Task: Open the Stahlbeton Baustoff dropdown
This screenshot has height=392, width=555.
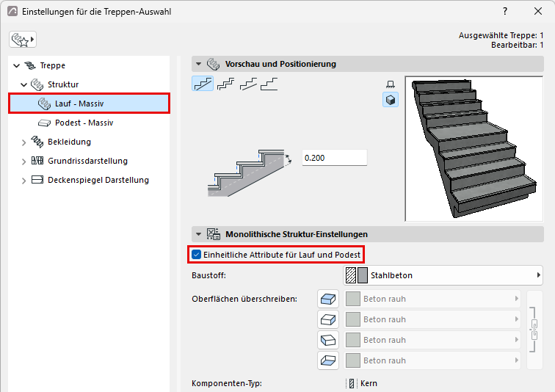Action: click(x=443, y=275)
